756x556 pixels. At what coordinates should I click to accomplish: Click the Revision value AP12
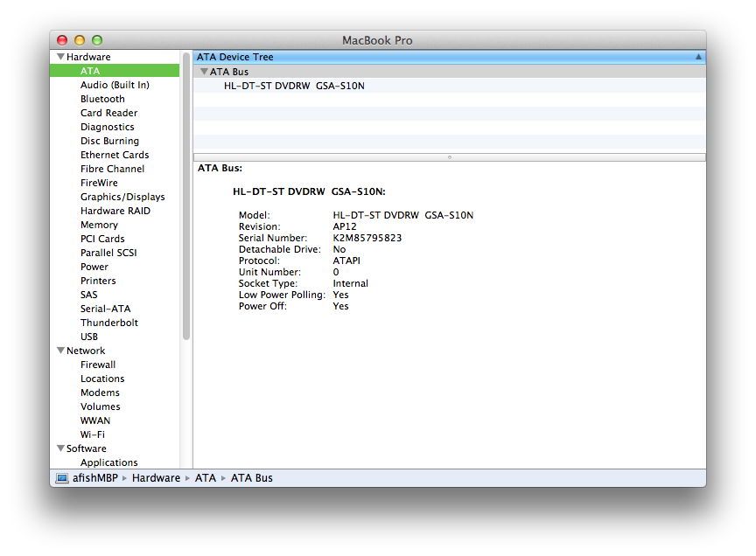coord(345,226)
